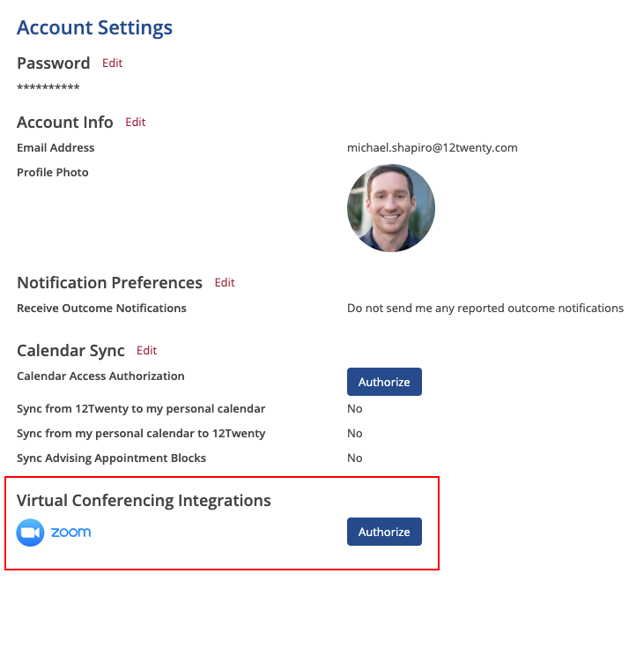
Task: Click the Calendar Access Authorization label
Action: [100, 376]
